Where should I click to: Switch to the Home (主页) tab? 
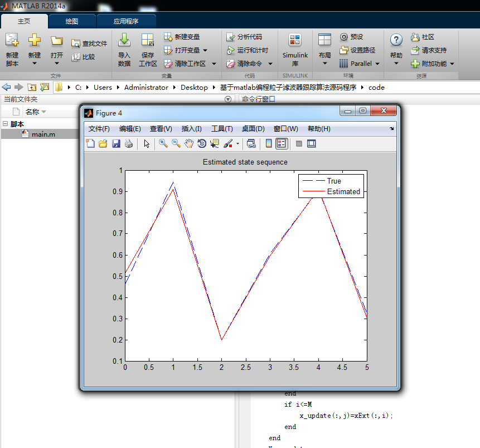point(24,21)
